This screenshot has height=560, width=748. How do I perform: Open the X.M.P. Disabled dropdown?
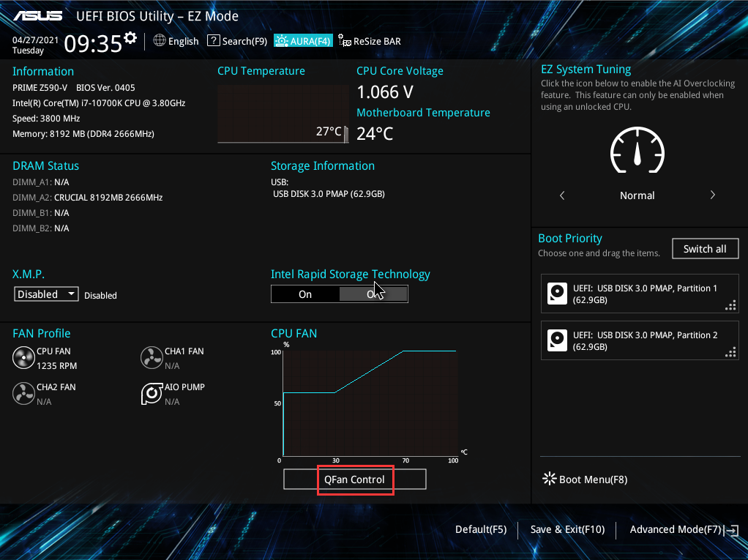tap(47, 294)
